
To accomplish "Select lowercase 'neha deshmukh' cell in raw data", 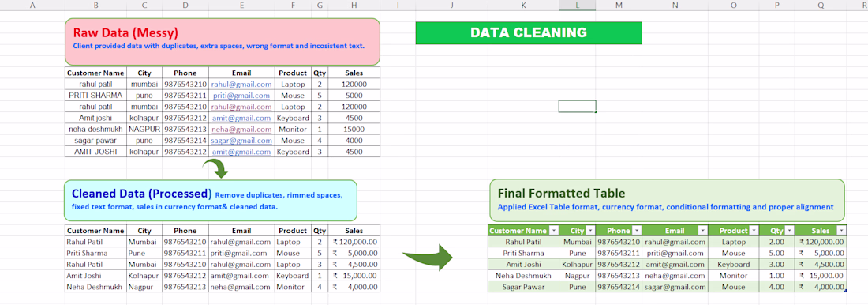I will pyautogui.click(x=95, y=130).
